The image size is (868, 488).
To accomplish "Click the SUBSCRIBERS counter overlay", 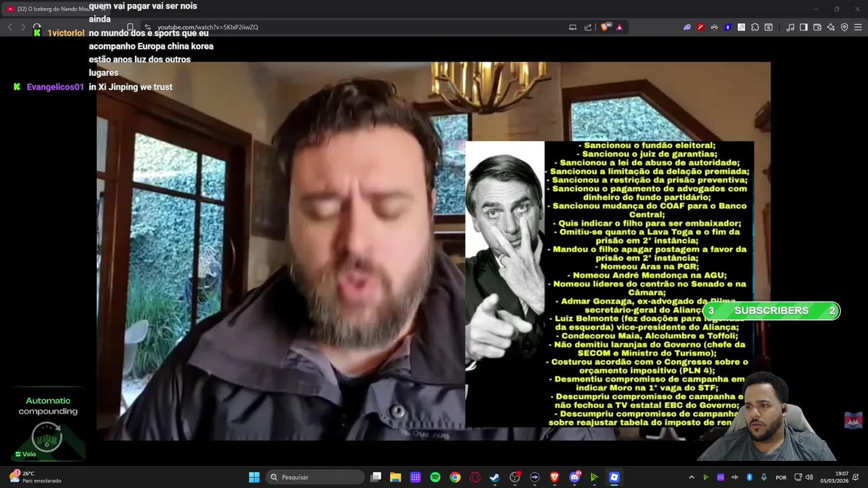I will click(771, 310).
